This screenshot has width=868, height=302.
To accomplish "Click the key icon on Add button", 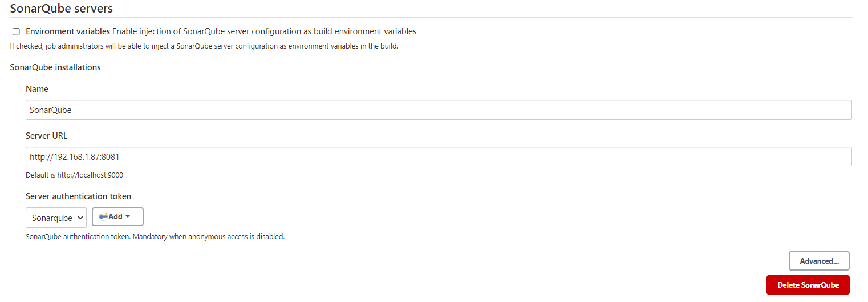I will 103,216.
